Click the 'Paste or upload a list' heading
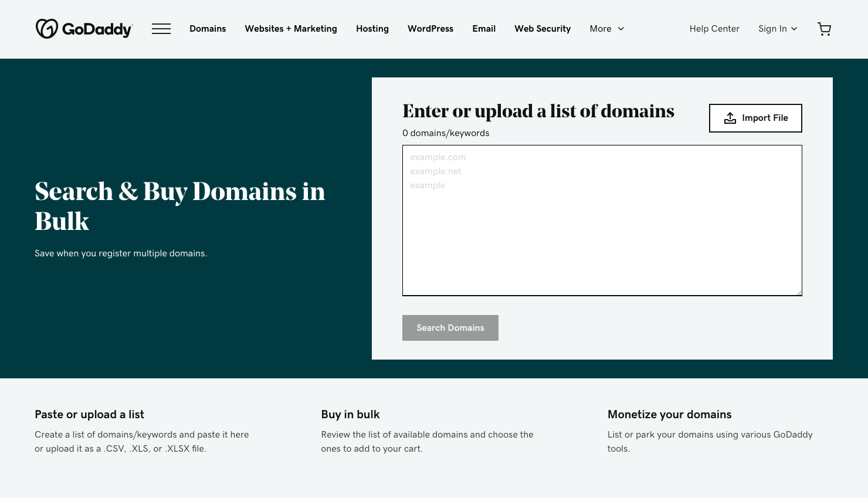Screen dimensions: 868x498 pyautogui.click(x=89, y=414)
